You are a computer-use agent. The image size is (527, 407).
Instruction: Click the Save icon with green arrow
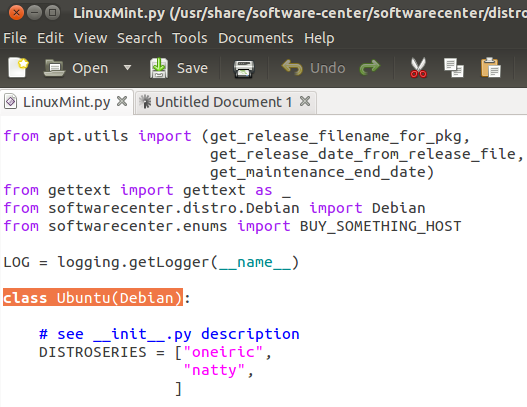[159, 68]
